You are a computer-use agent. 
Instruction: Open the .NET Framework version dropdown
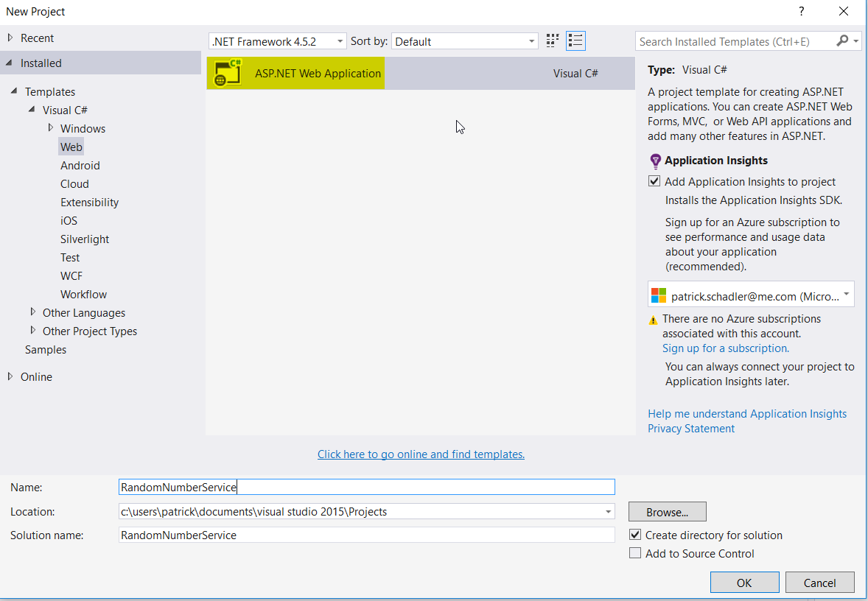(x=340, y=41)
